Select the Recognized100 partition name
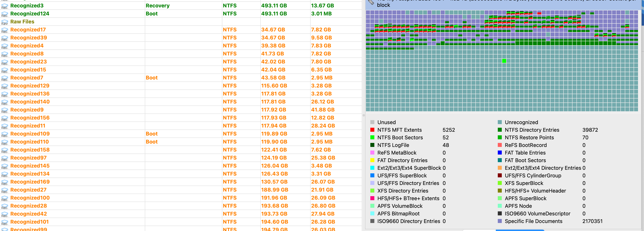The image size is (644, 231). tap(30, 198)
